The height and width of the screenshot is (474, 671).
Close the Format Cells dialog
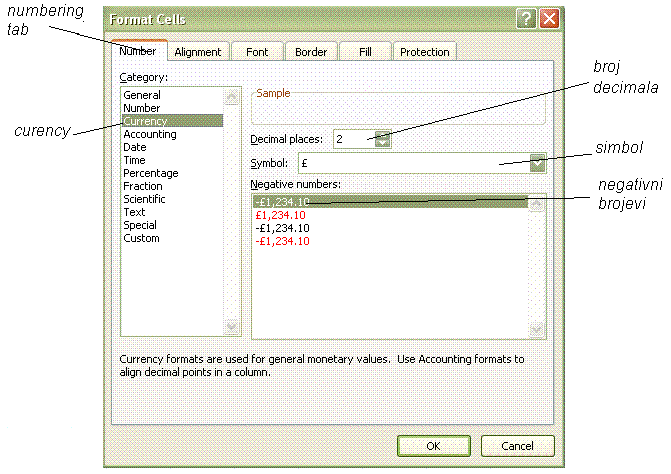click(x=548, y=19)
